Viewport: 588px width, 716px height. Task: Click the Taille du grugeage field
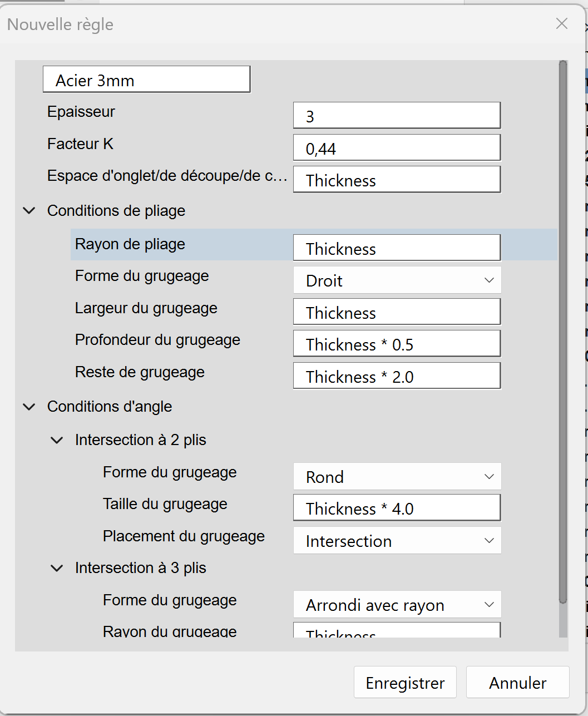click(x=397, y=508)
